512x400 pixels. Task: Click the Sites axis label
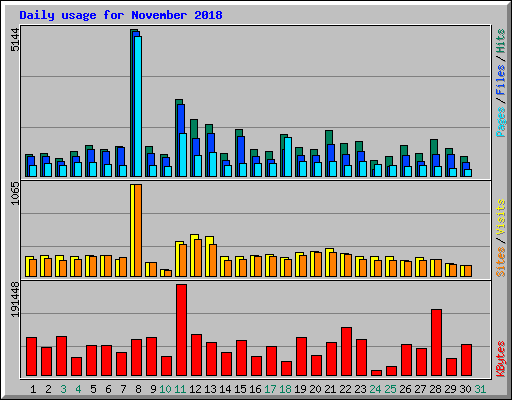point(500,262)
